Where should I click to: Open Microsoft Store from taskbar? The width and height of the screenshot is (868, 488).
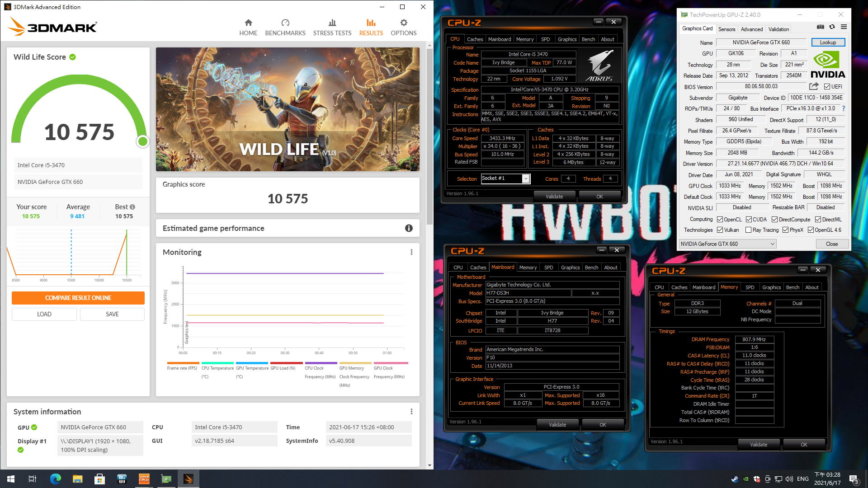(x=99, y=479)
